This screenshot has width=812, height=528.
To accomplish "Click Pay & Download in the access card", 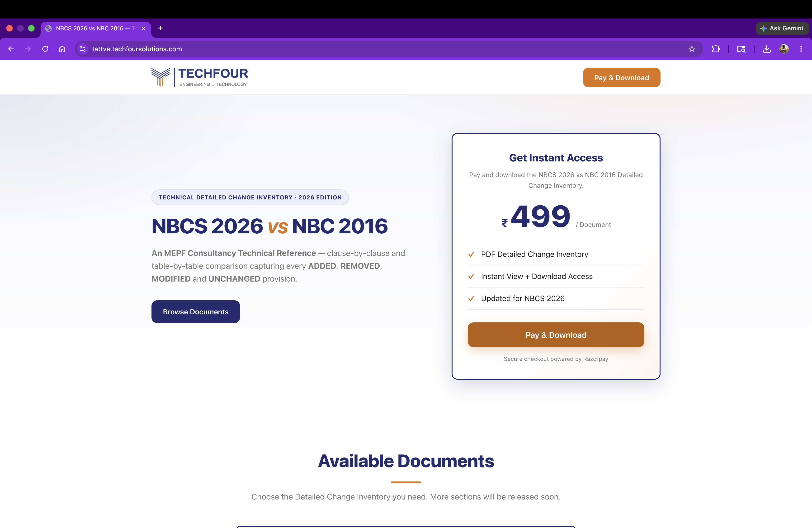I will (x=556, y=335).
